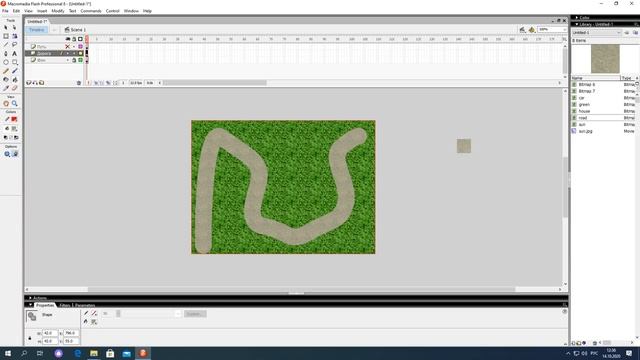Toggle Onion Skin button below timeline
Screen dimensions: 640x360
pyautogui.click(x=96, y=83)
